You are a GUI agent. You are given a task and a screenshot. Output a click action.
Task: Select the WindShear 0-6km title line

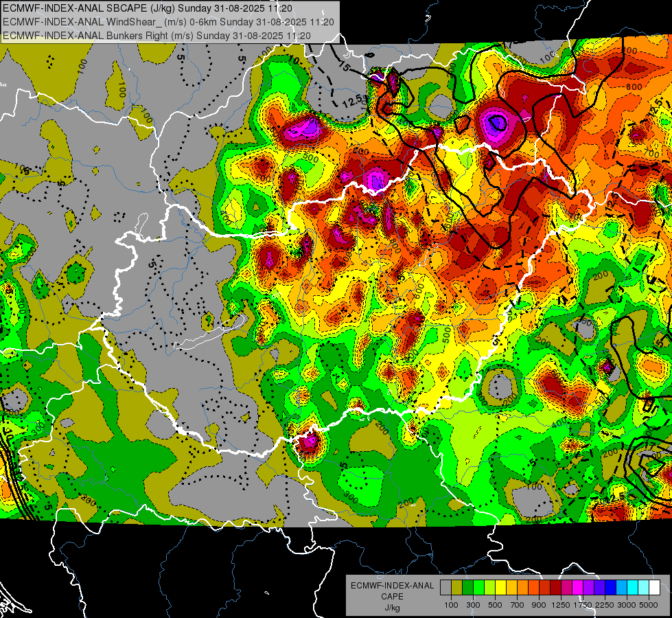tap(168, 22)
